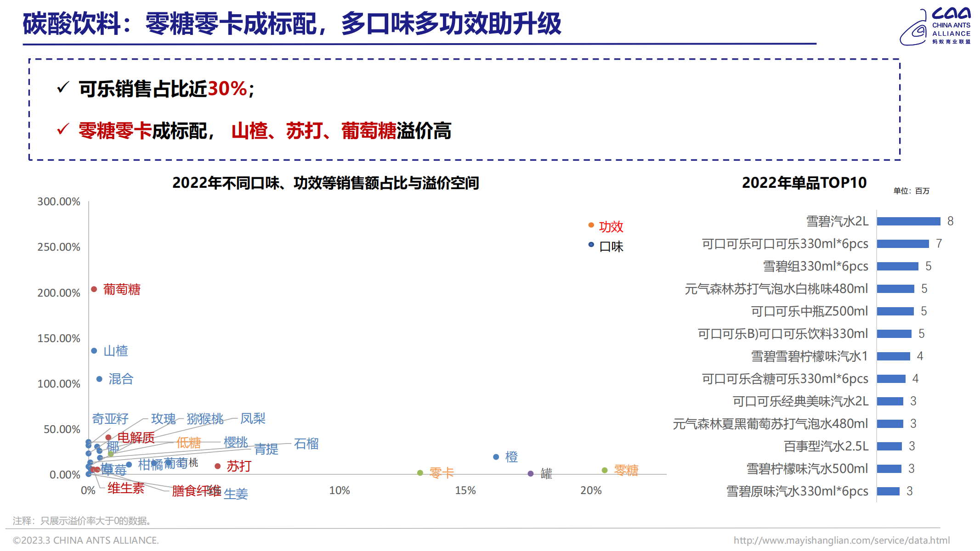This screenshot has height=551, width=980.
Task: Select the 葡萄糖 data point
Action: pos(94,289)
